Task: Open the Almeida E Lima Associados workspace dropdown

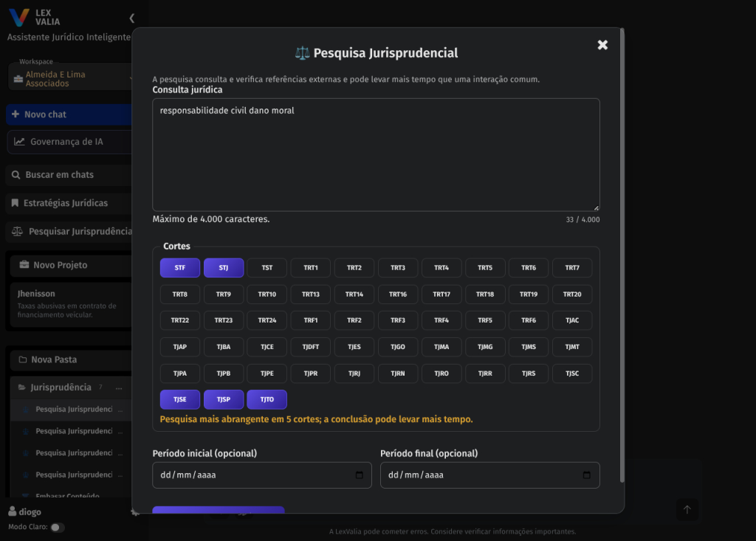Action: (x=70, y=78)
